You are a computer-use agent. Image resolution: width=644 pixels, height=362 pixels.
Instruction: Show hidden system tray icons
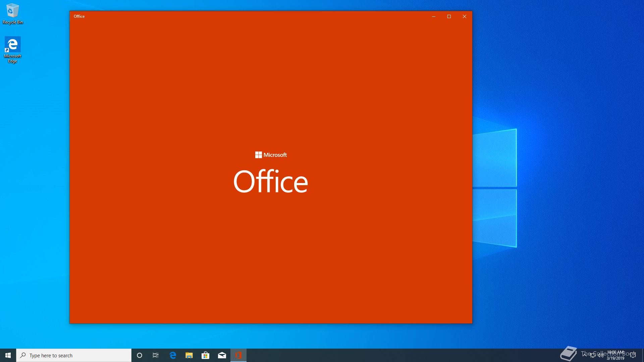[585, 355]
